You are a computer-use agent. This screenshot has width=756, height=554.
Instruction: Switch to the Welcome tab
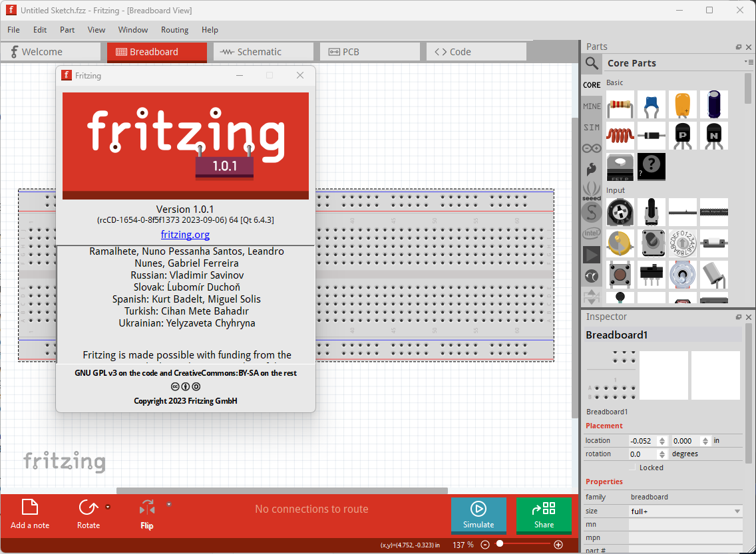click(x=50, y=52)
